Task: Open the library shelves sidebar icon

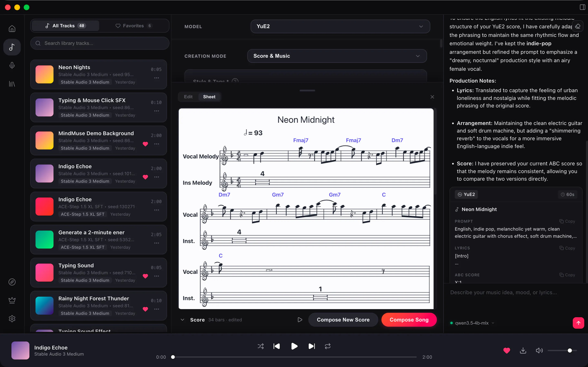Action: [12, 84]
